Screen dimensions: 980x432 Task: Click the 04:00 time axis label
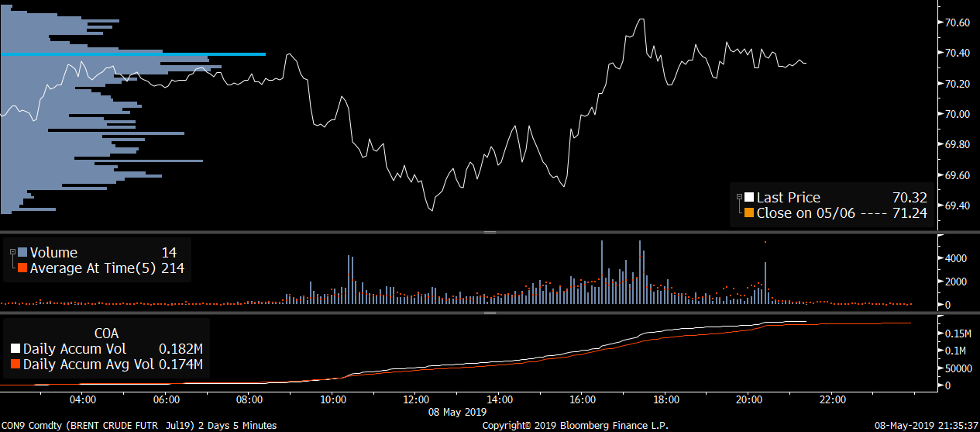tap(83, 400)
